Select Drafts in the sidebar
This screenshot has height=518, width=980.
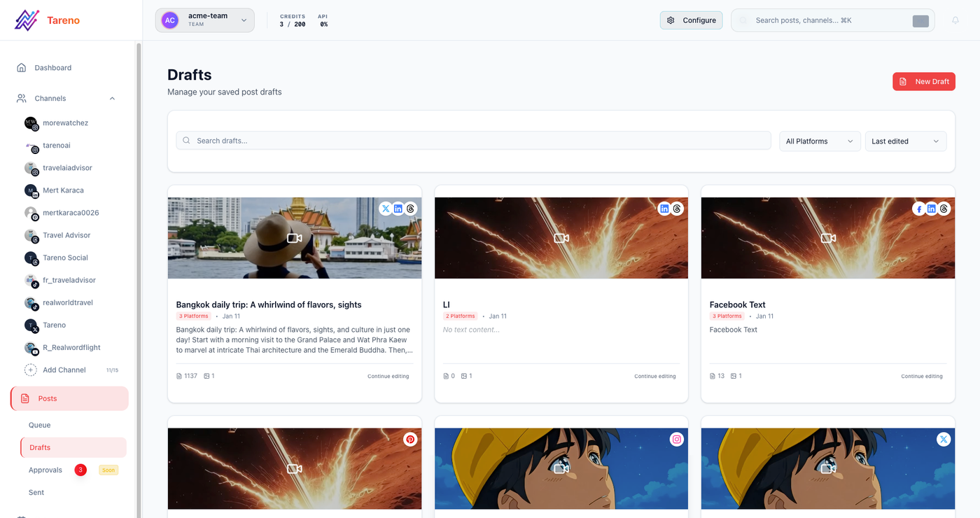pos(73,447)
